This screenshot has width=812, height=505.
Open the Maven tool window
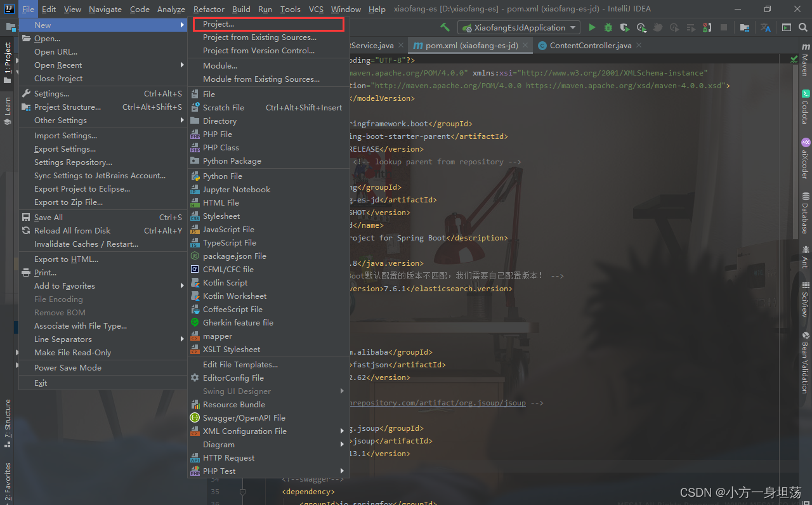(x=805, y=61)
